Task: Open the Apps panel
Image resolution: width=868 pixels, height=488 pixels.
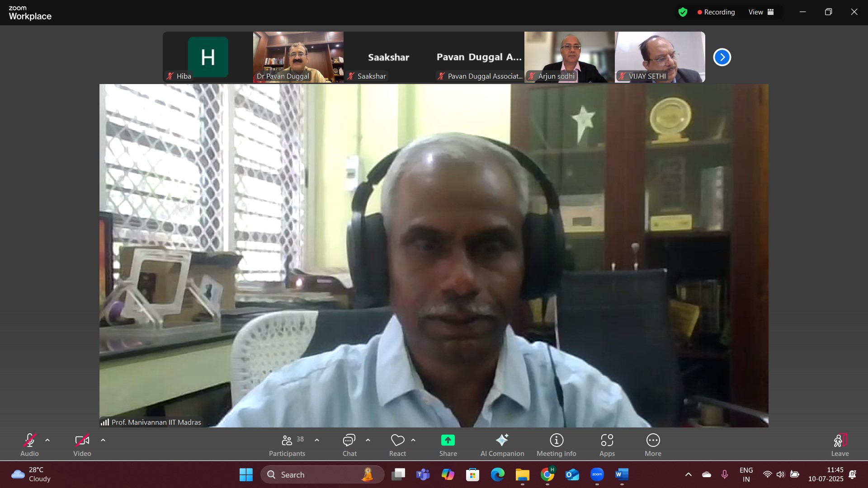Action: coord(607,445)
